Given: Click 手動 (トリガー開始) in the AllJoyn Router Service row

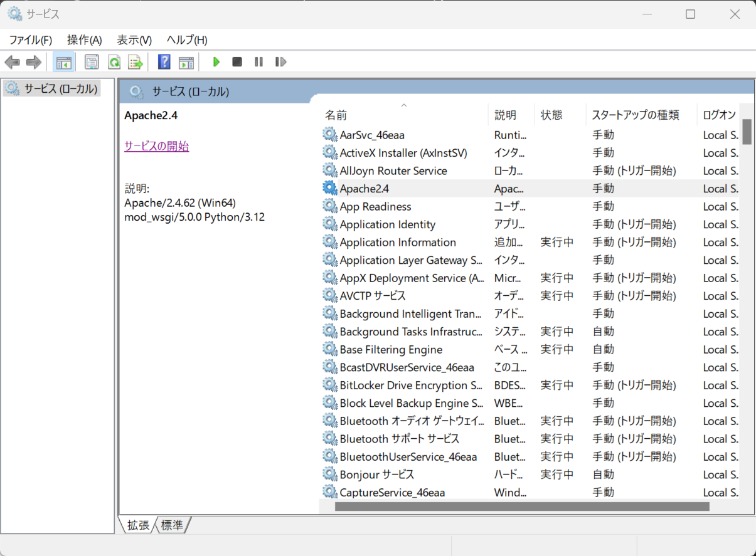Looking at the screenshot, I should pyautogui.click(x=635, y=170).
